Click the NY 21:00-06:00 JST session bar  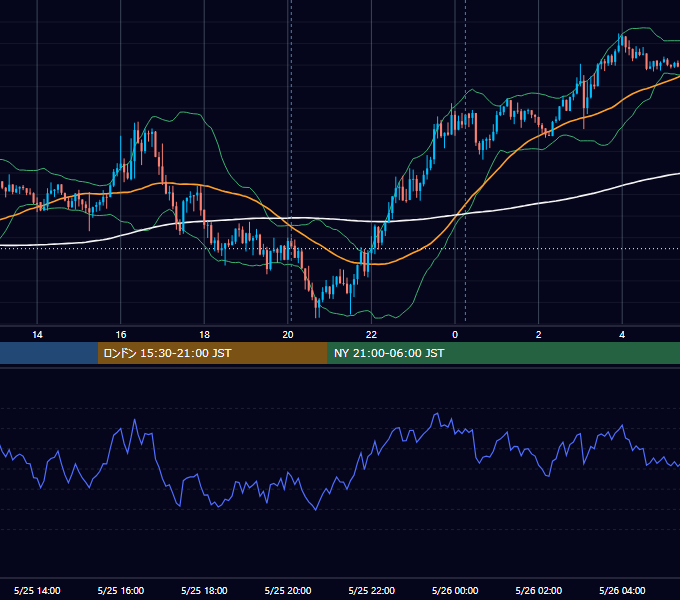coord(503,353)
